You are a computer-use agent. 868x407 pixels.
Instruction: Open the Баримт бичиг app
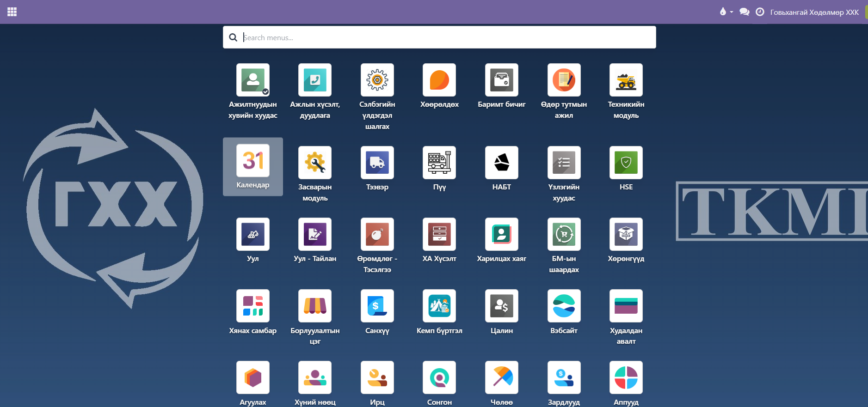502,80
